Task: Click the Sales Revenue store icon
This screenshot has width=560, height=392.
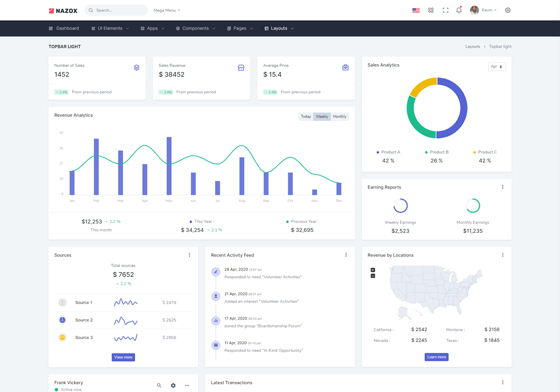Action: (x=241, y=67)
